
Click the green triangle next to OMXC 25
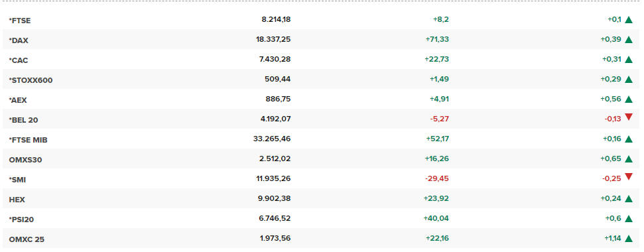(x=628, y=239)
